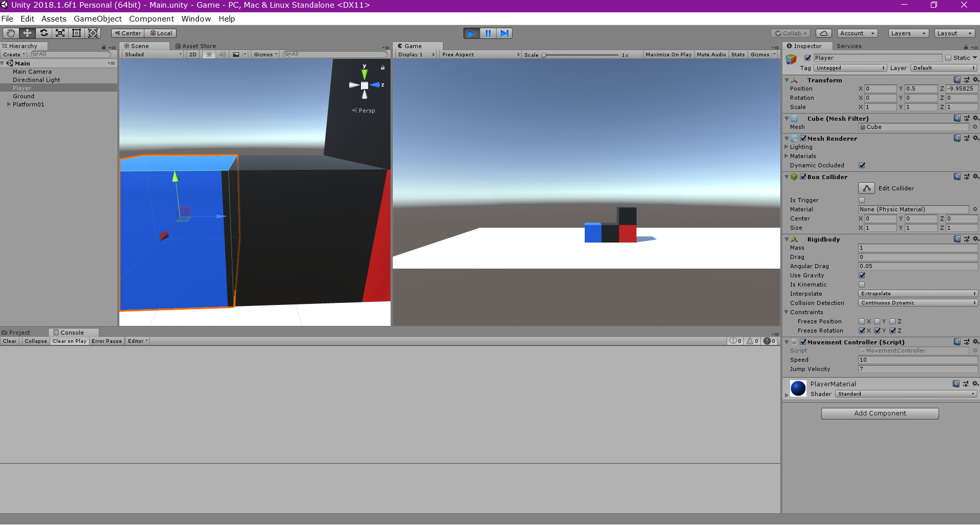This screenshot has width=980, height=525.
Task: Open the GameObject menu
Action: click(x=98, y=19)
